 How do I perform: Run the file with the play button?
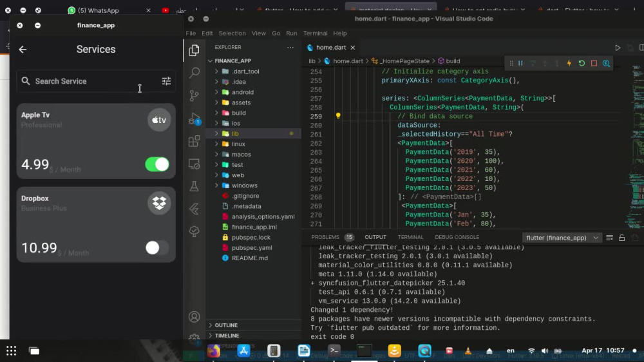[x=618, y=48]
